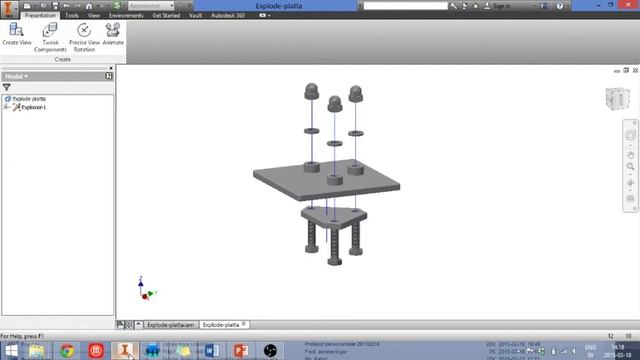
Task: Open the View ribbon tab
Action: (94, 16)
